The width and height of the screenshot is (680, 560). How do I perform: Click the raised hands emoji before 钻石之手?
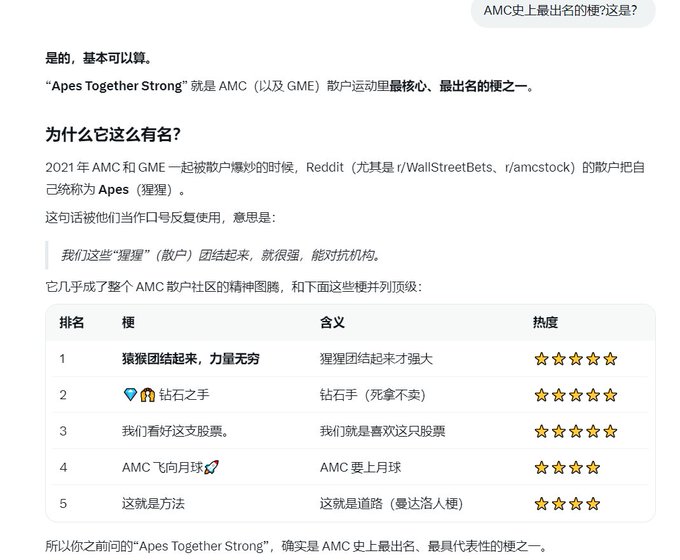point(147,395)
